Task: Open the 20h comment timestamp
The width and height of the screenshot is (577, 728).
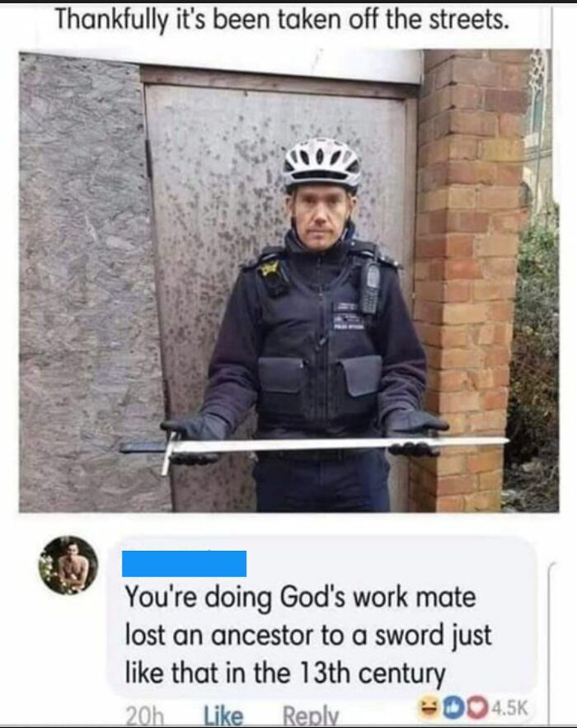Action: coord(144,717)
